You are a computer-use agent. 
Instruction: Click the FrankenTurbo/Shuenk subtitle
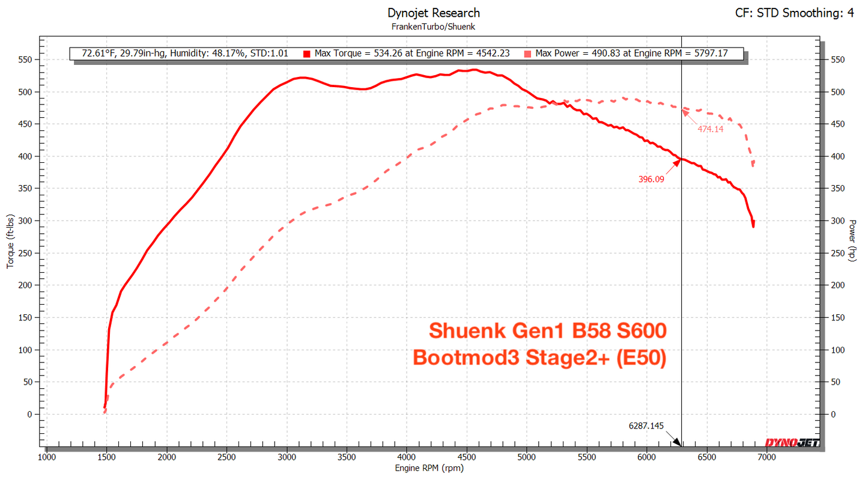click(432, 26)
